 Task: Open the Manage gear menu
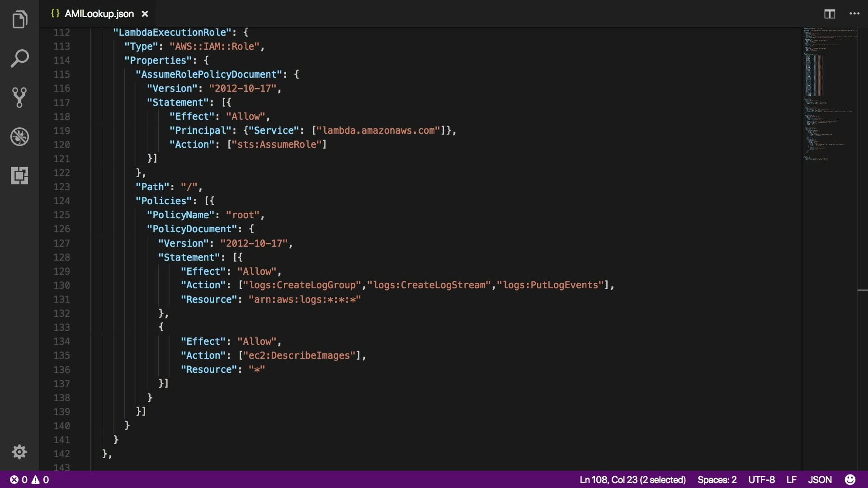pos(19,452)
